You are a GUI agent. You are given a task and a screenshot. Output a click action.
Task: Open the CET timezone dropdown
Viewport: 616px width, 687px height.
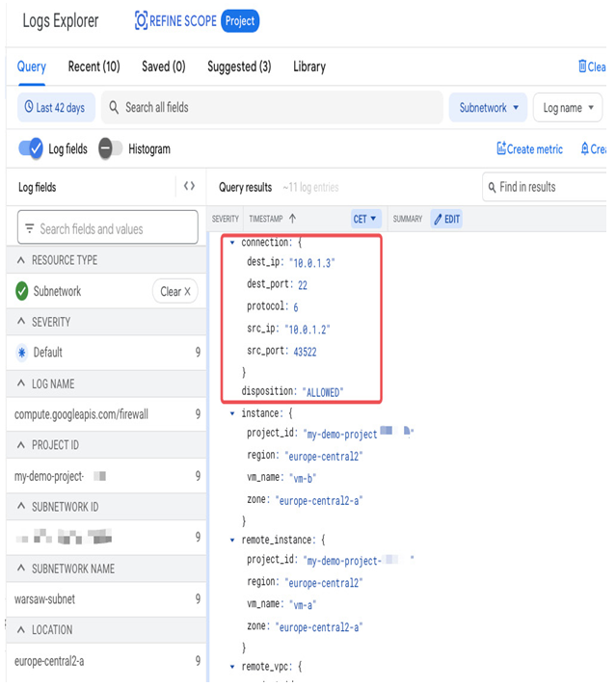coord(364,219)
